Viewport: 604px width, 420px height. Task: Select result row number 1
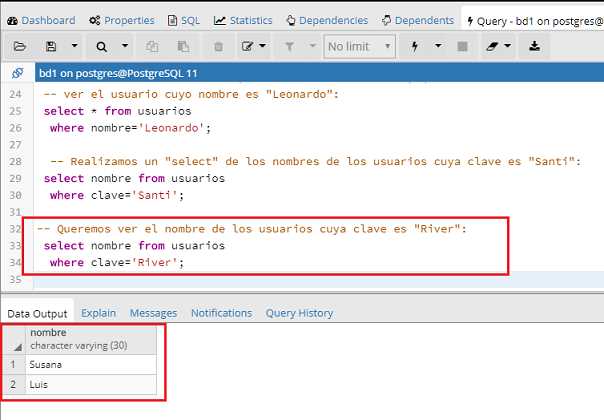[x=14, y=365]
